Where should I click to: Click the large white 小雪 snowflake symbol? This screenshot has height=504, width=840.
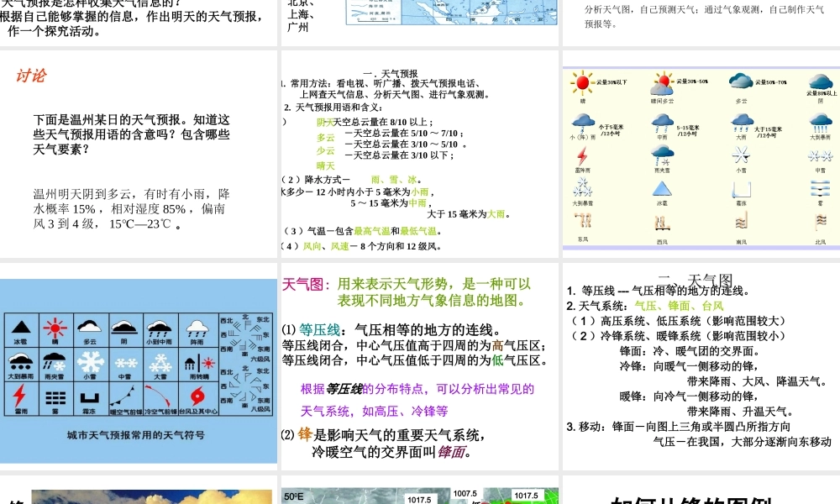coord(90,361)
